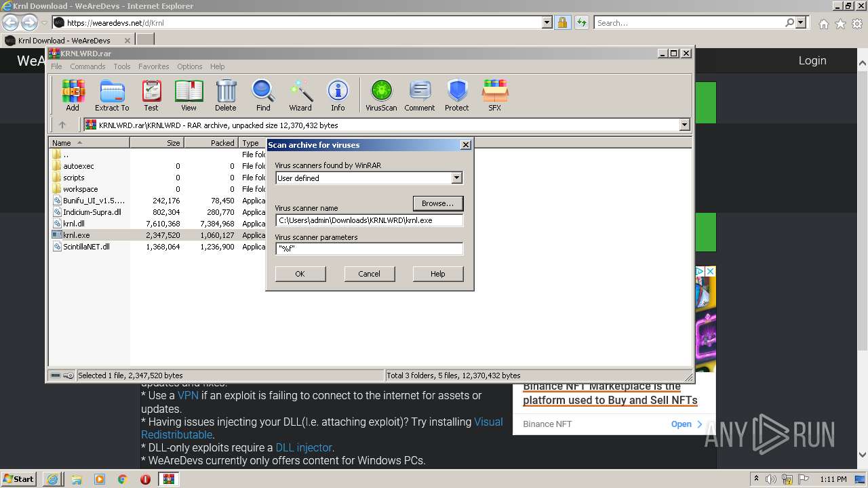Click the Protect shield icon

click(457, 95)
